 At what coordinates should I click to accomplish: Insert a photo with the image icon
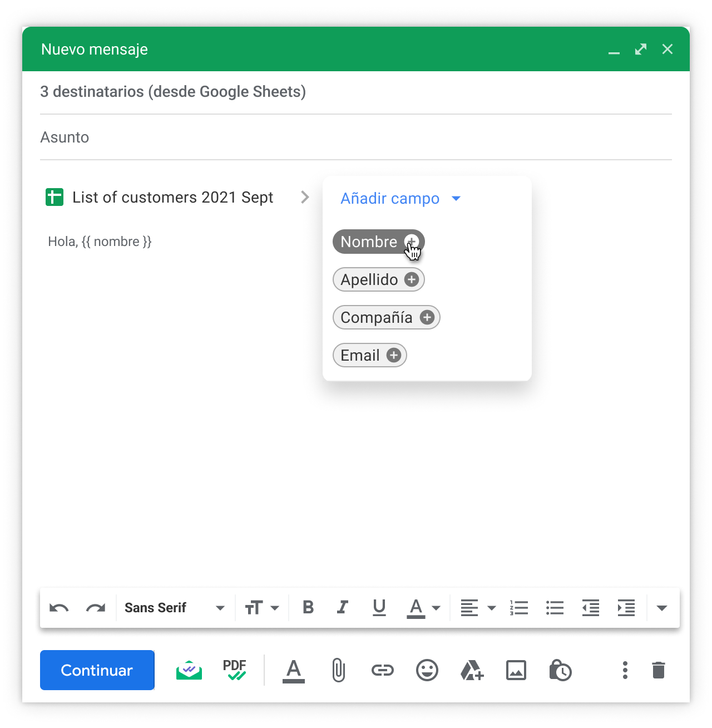click(x=516, y=670)
